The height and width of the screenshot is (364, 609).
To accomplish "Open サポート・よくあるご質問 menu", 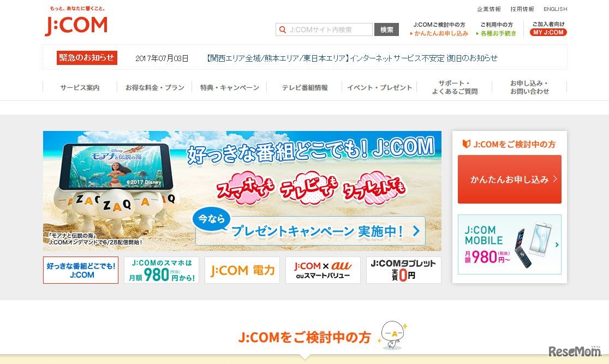I will (455, 87).
